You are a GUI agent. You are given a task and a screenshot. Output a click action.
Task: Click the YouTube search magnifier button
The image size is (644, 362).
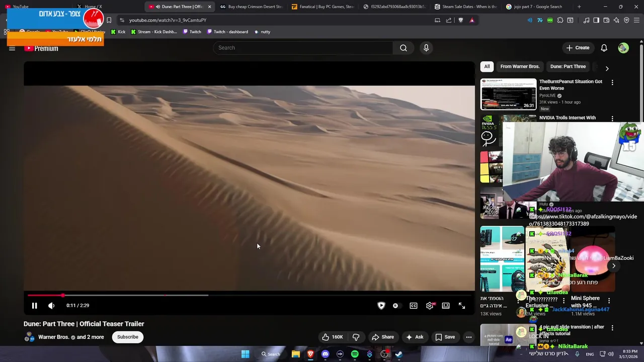(x=404, y=48)
